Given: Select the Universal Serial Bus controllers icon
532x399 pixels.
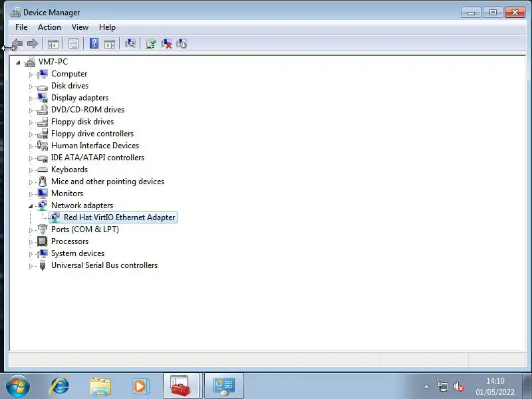Looking at the screenshot, I should [x=43, y=265].
